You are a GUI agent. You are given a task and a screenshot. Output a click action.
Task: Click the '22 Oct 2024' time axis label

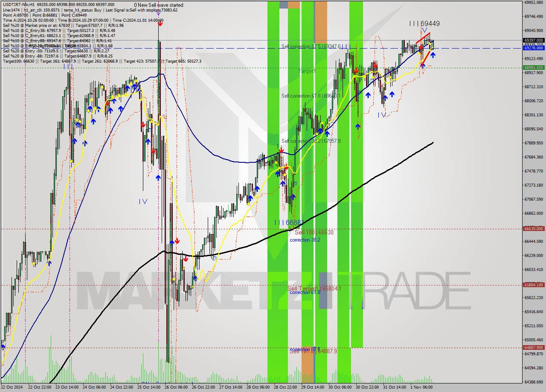[13, 387]
